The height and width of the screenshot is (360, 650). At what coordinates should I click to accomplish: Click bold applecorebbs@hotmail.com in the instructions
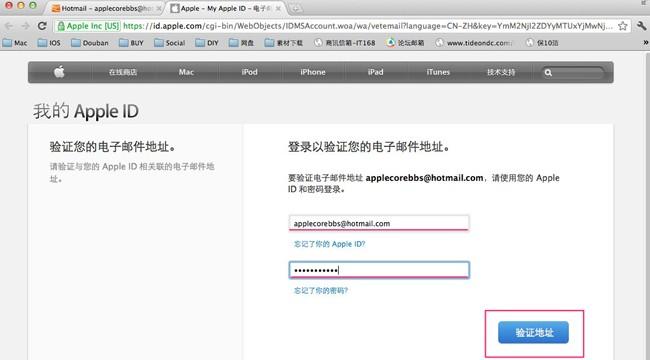[x=424, y=178]
